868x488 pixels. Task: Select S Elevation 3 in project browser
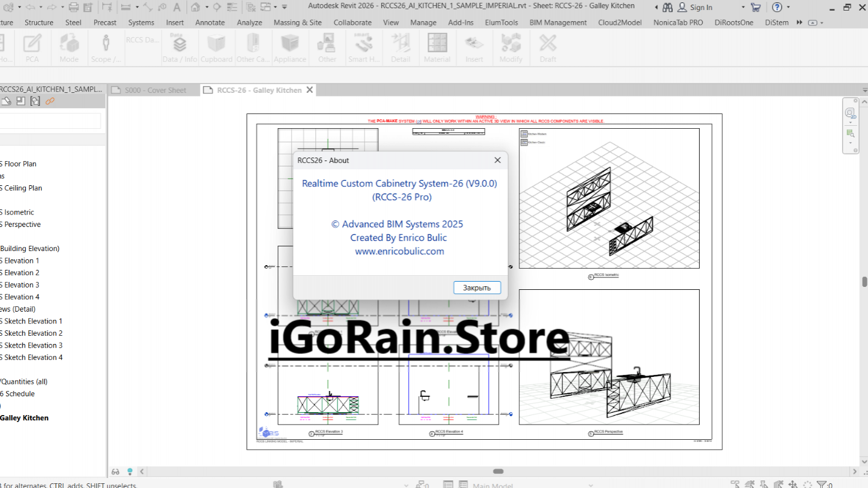tap(21, 285)
